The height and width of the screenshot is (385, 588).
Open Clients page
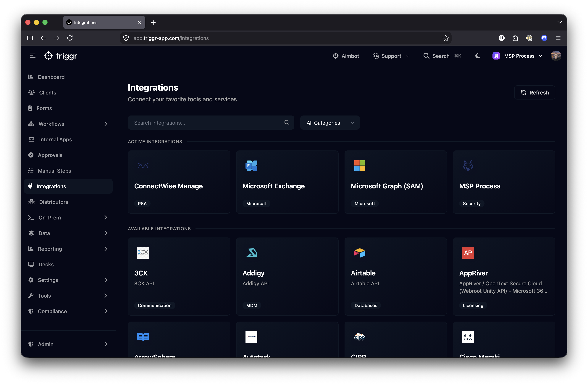[x=68, y=92]
